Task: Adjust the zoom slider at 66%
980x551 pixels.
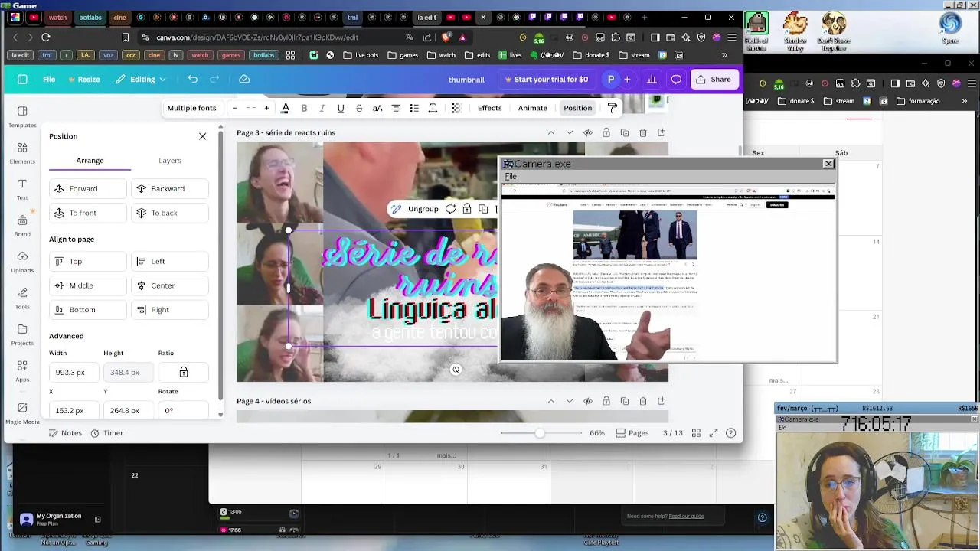Action: [540, 433]
